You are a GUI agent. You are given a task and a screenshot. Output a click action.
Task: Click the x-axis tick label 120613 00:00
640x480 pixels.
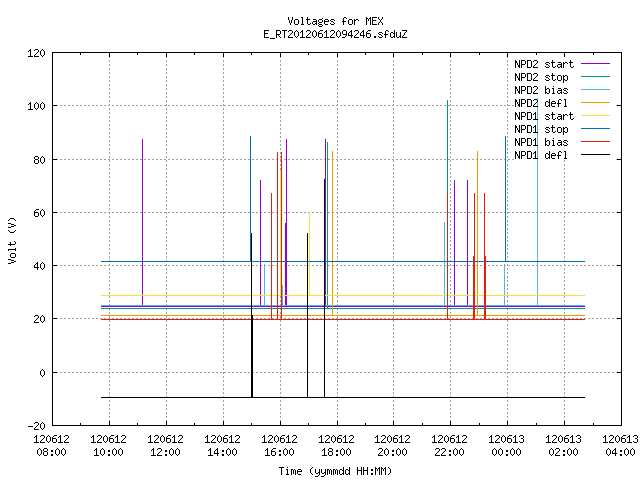click(507, 446)
